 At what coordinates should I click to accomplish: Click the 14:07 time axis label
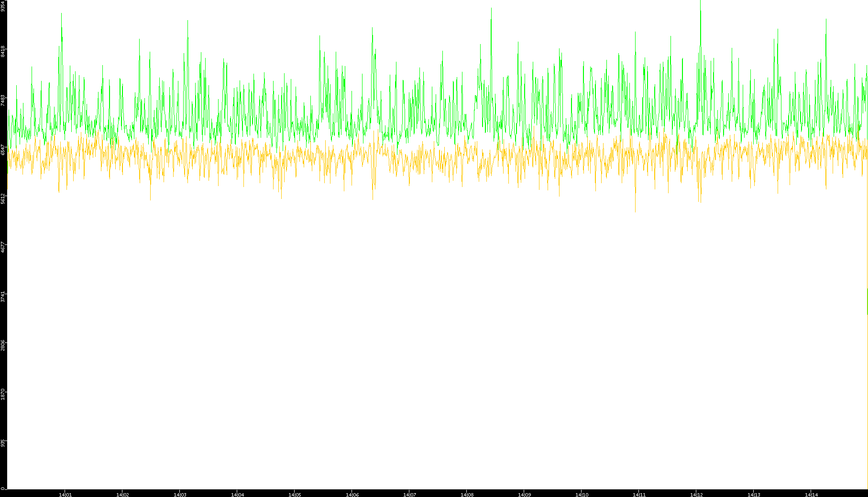coord(409,495)
